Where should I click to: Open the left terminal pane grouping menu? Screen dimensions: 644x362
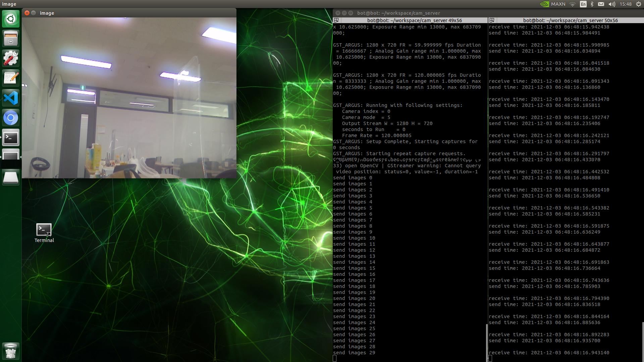point(336,20)
